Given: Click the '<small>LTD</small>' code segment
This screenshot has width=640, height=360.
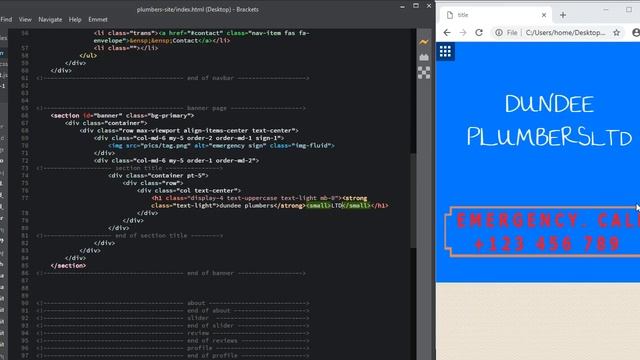Looking at the screenshot, I should tap(338, 206).
